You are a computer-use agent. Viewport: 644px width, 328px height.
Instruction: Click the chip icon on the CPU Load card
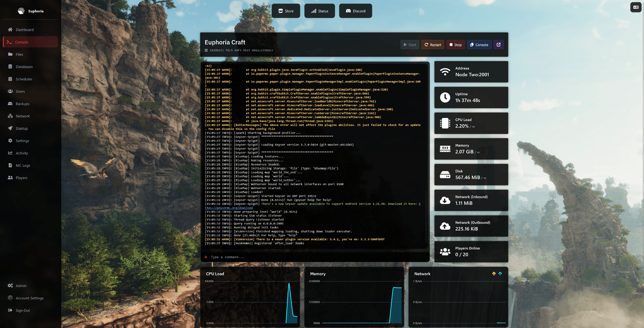click(445, 123)
